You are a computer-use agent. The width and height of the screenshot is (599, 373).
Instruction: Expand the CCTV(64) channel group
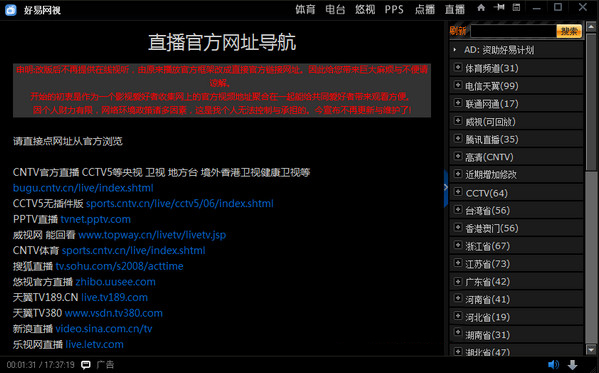[x=458, y=192]
